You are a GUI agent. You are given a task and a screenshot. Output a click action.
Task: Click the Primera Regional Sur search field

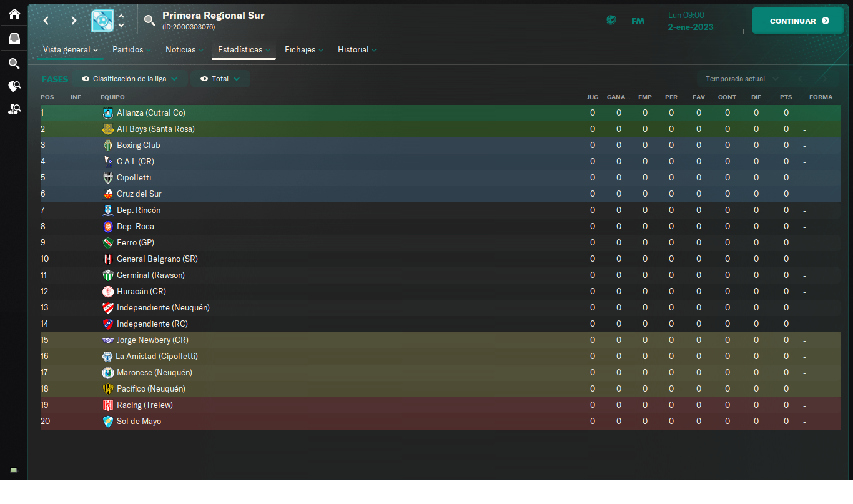click(x=365, y=21)
